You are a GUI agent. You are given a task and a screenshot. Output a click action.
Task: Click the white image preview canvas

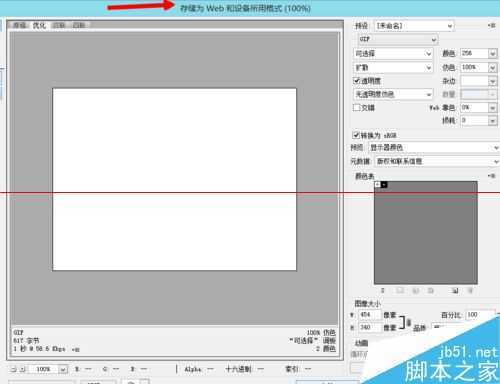(x=174, y=179)
